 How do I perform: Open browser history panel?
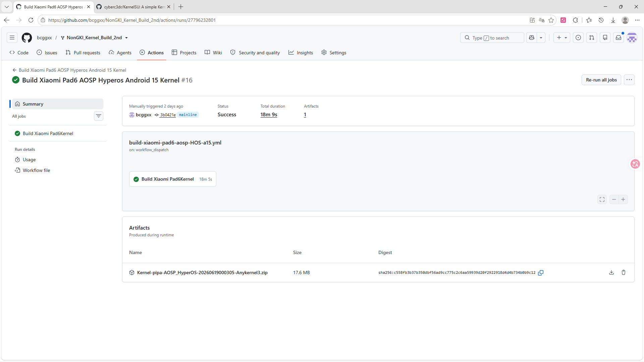tap(601, 20)
